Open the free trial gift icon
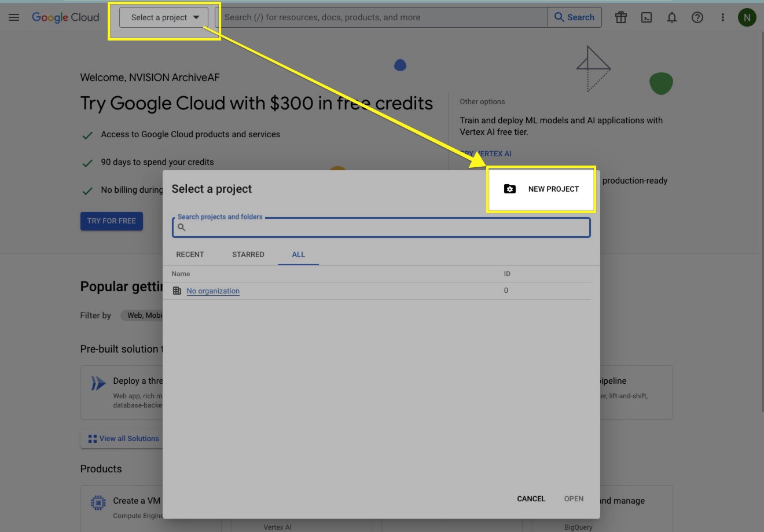This screenshot has height=532, width=764. [621, 17]
